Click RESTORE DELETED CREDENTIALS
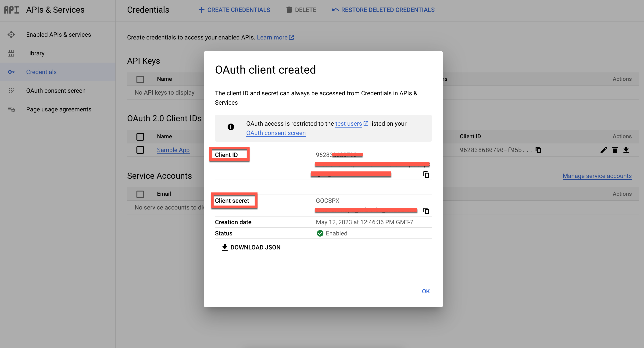The width and height of the screenshot is (644, 348). click(x=383, y=10)
